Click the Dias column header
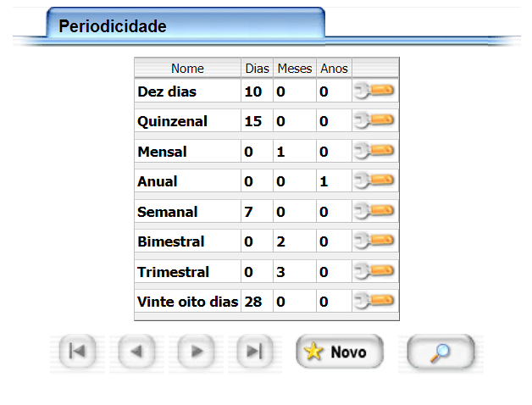 click(x=257, y=69)
